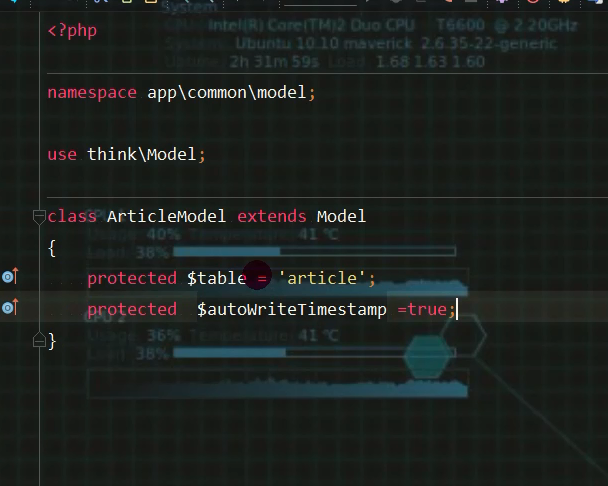Click the extends keyword
This screenshot has width=608, height=486.
pyautogui.click(x=272, y=216)
